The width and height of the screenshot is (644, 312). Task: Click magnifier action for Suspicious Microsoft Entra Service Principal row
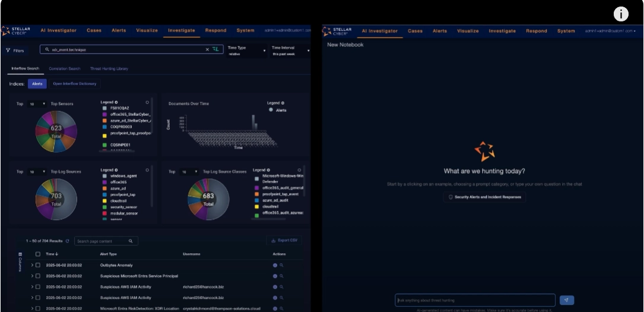click(x=281, y=276)
